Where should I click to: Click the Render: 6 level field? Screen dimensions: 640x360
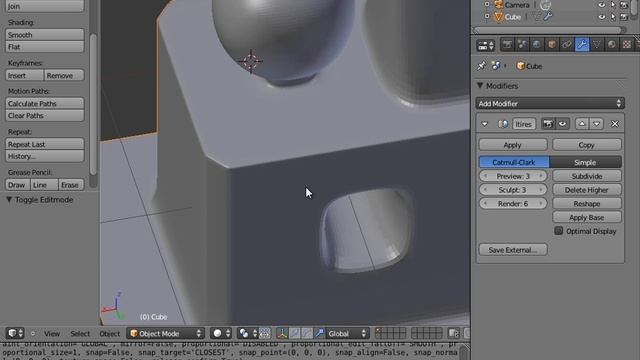click(x=513, y=203)
